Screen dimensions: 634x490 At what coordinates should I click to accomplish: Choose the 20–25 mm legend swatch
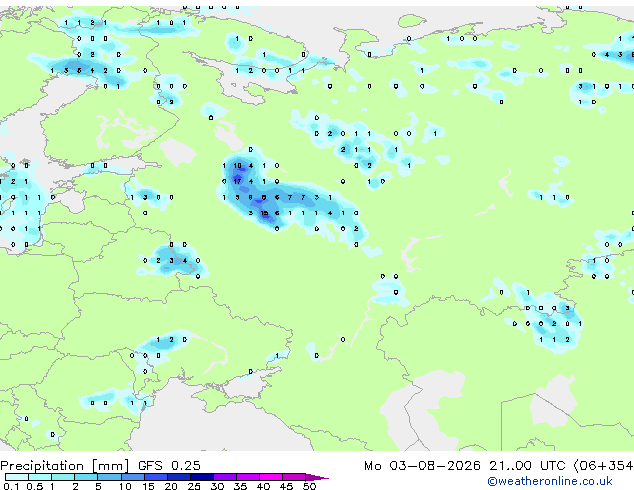[178, 477]
